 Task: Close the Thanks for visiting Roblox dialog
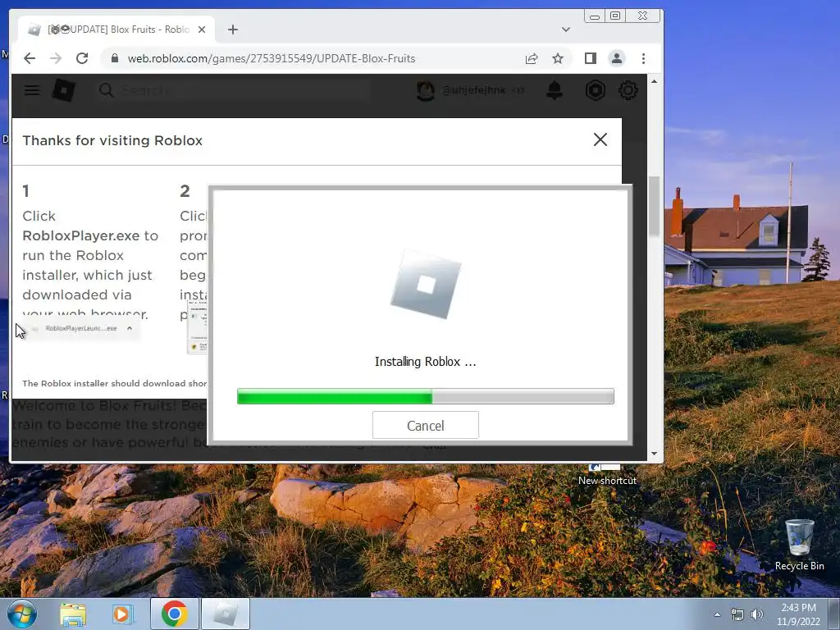(x=600, y=139)
